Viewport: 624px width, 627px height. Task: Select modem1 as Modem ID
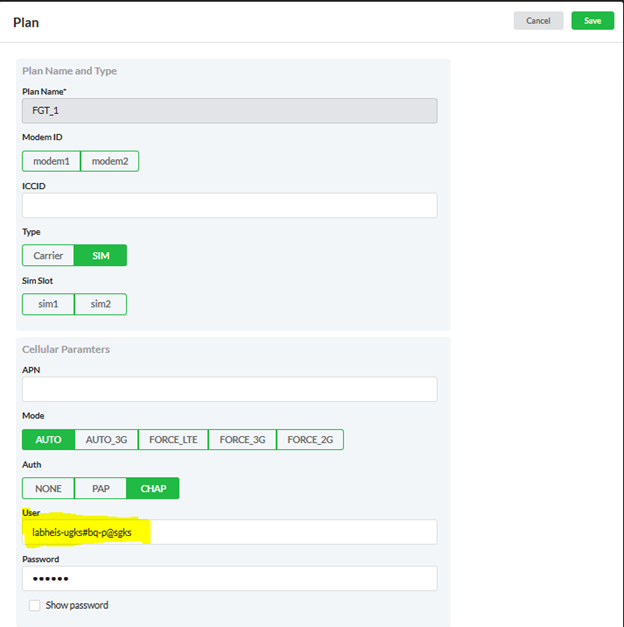[51, 161]
